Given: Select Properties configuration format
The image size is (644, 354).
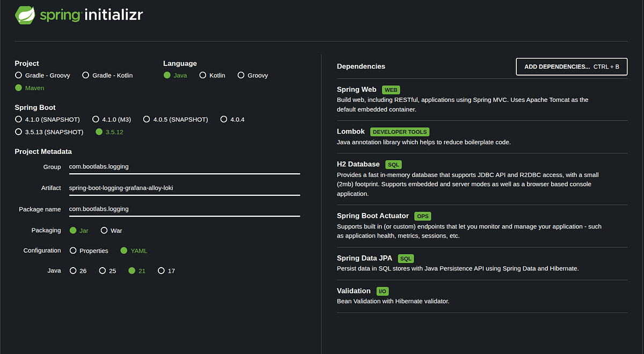Looking at the screenshot, I should [89, 251].
